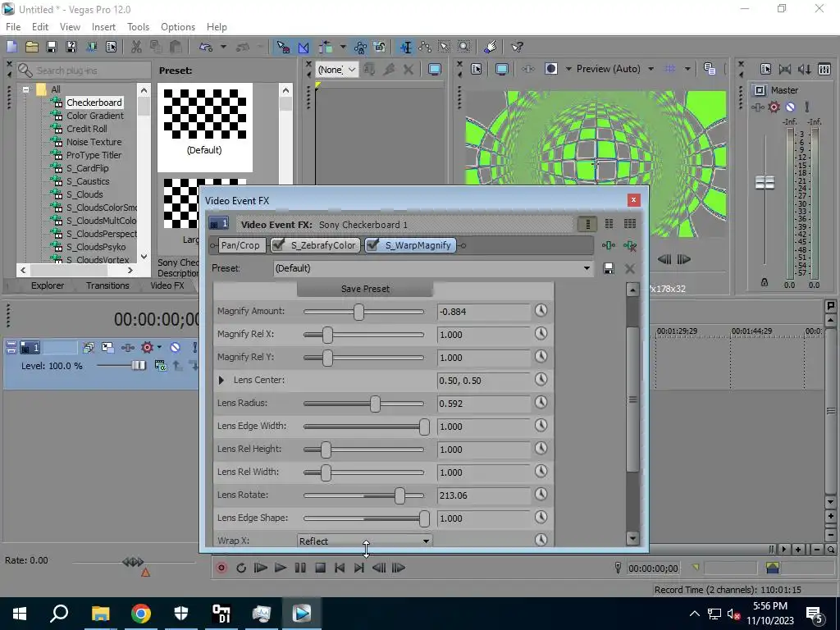Screen dimensions: 840x630
Task: Toggle Overlays grid button in preview
Action: coord(669,69)
